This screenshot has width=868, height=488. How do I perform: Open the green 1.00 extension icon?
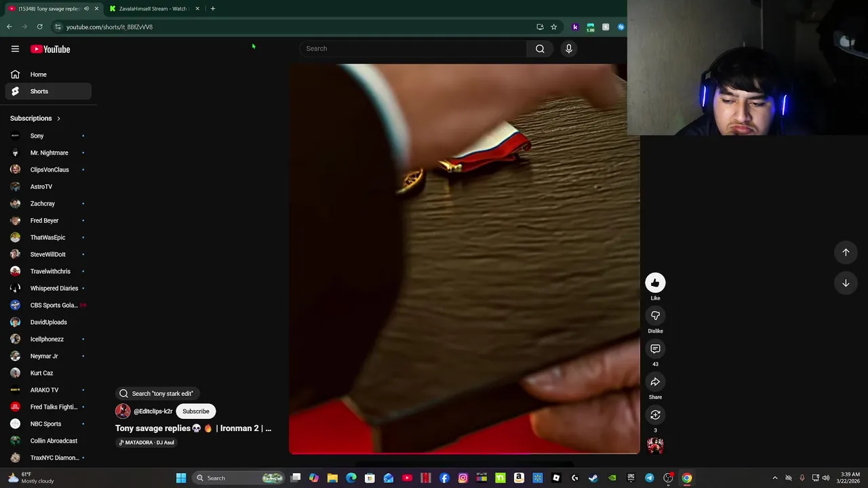pyautogui.click(x=591, y=27)
